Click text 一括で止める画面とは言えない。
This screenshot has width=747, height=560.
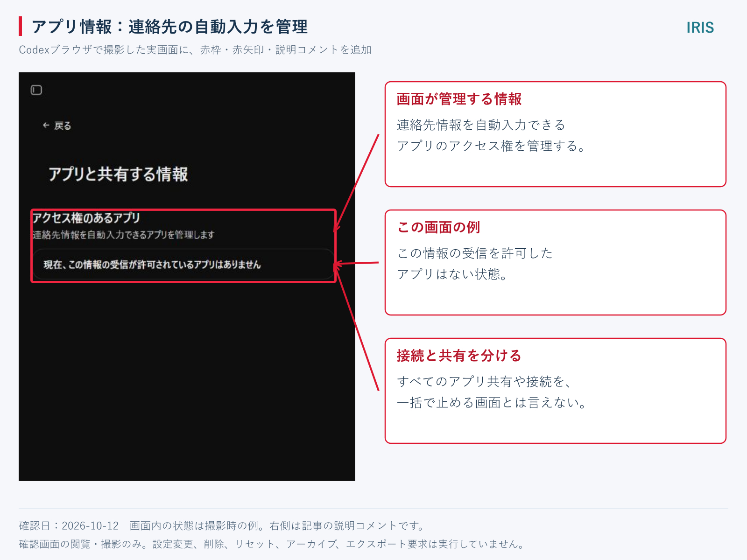491,402
